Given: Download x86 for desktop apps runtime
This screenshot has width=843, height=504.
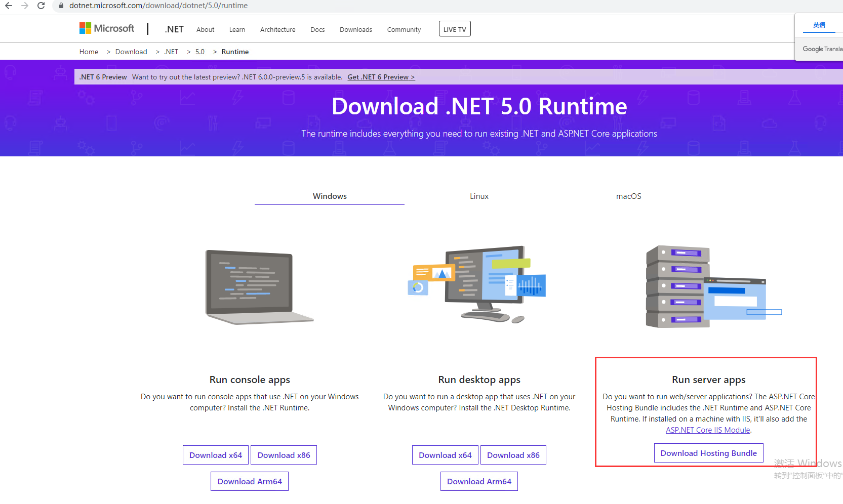Looking at the screenshot, I should [x=513, y=455].
